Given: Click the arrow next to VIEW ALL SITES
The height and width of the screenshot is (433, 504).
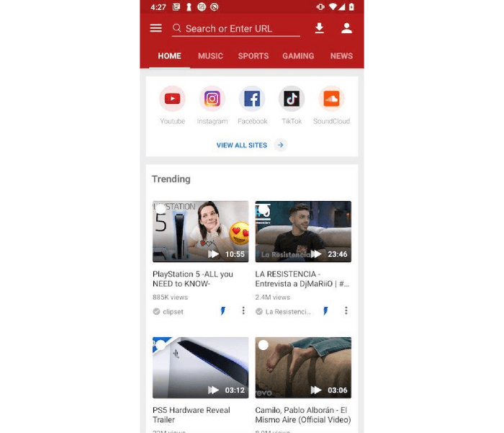Looking at the screenshot, I should coord(281,145).
